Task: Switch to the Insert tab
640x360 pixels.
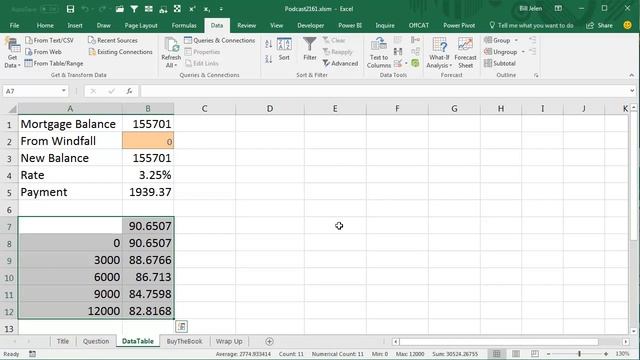Action: click(75, 25)
